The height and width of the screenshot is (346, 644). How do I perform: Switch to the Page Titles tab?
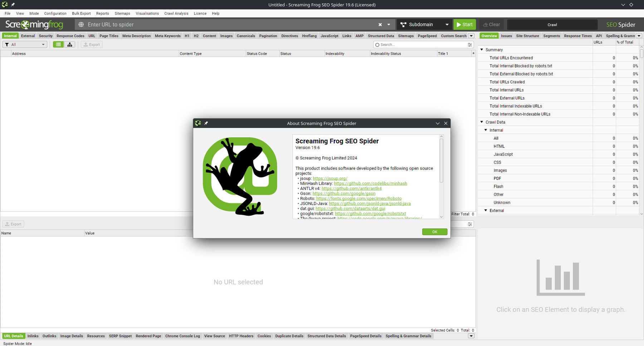pos(109,36)
